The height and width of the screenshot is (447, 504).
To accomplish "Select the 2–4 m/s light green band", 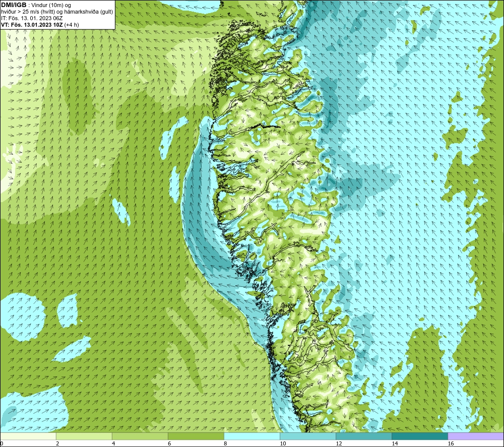I will click(x=84, y=436).
